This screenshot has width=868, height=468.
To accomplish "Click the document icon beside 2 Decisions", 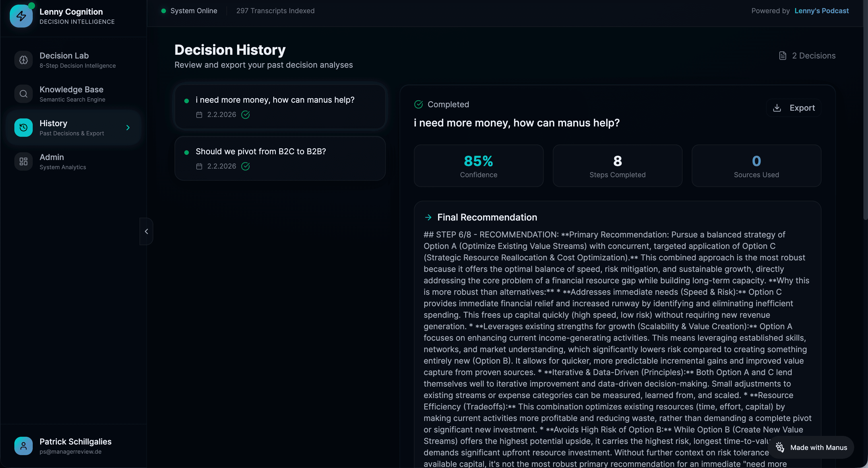I will [x=782, y=56].
